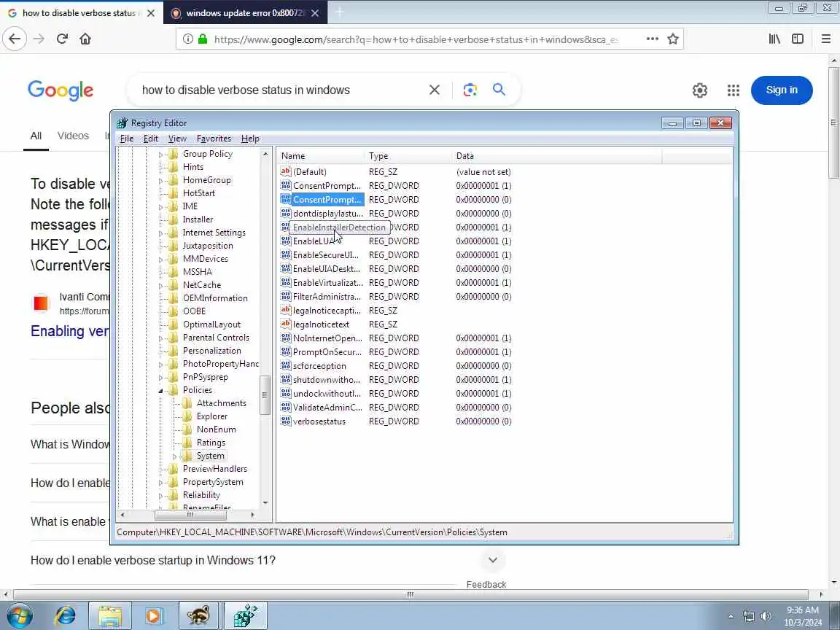Click the legalnoticetext string value icon
The width and height of the screenshot is (840, 630).
286,324
